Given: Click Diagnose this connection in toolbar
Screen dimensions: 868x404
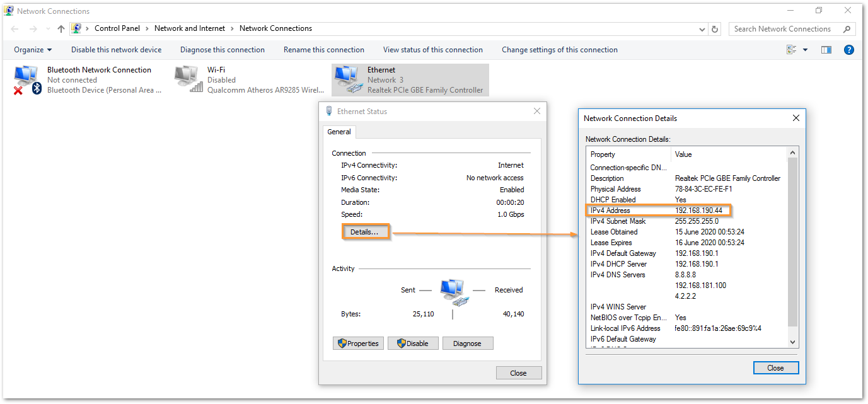Looking at the screenshot, I should point(222,50).
